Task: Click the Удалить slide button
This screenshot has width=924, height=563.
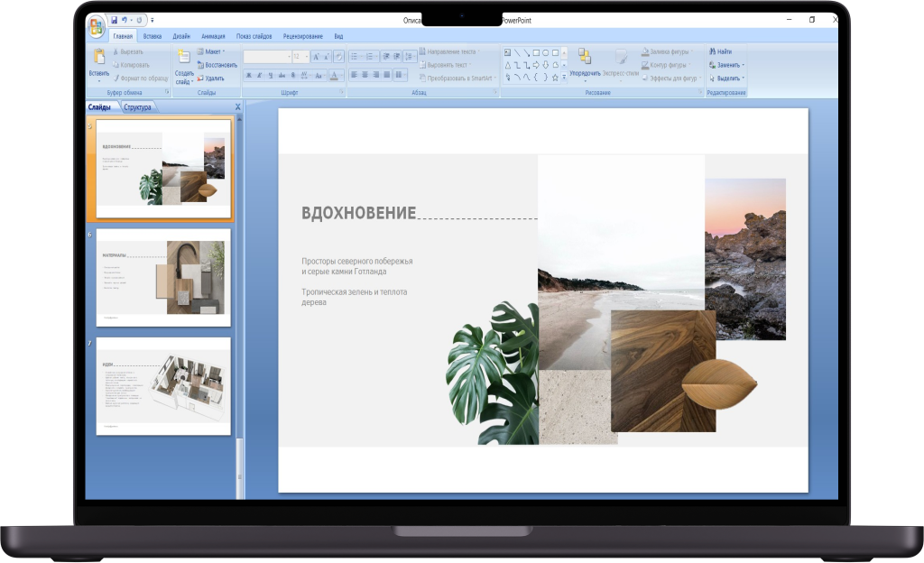Action: [210, 78]
